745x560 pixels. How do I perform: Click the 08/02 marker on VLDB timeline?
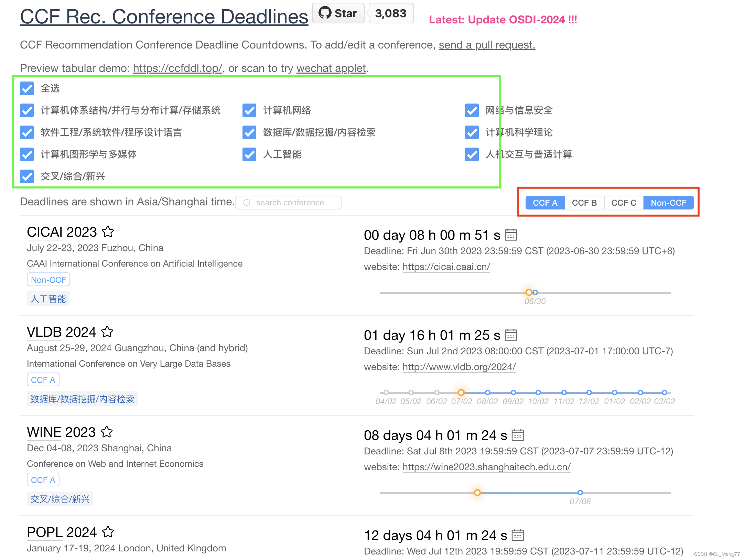pyautogui.click(x=487, y=392)
